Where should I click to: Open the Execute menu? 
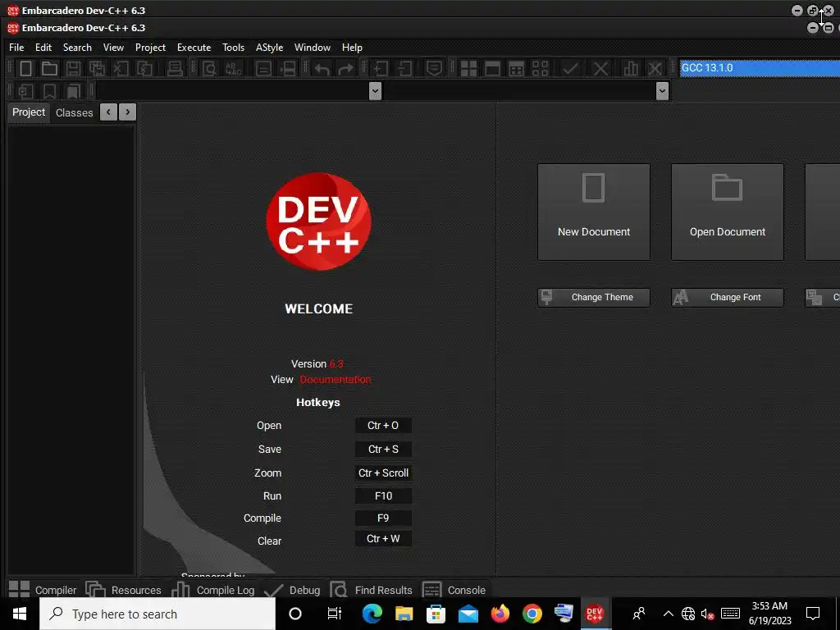(x=194, y=47)
